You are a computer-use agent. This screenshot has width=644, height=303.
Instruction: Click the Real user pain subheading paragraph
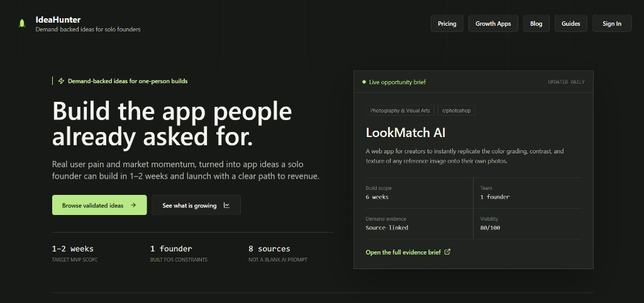[x=186, y=170]
